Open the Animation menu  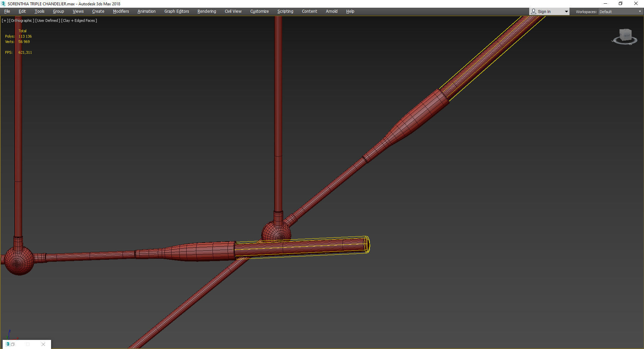coord(146,11)
